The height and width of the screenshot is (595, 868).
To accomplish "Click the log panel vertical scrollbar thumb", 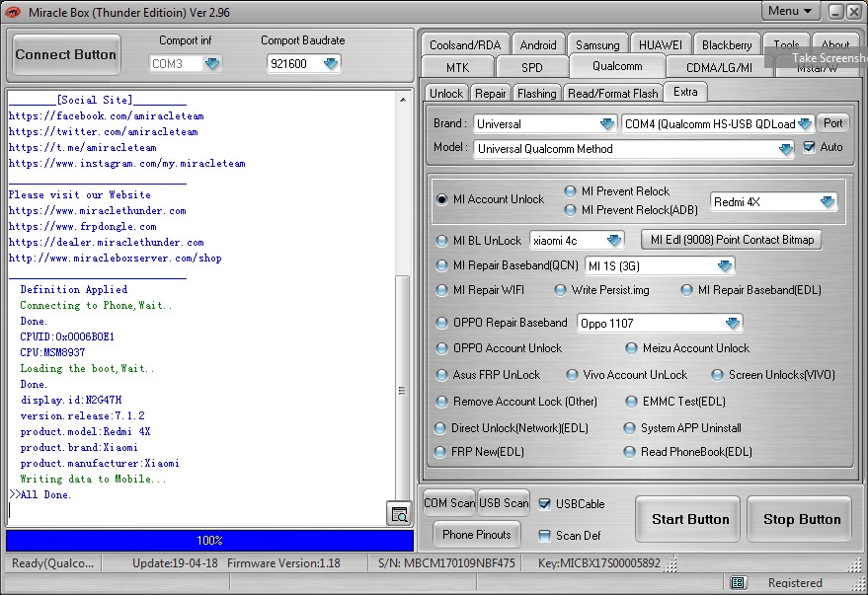I will (x=403, y=390).
